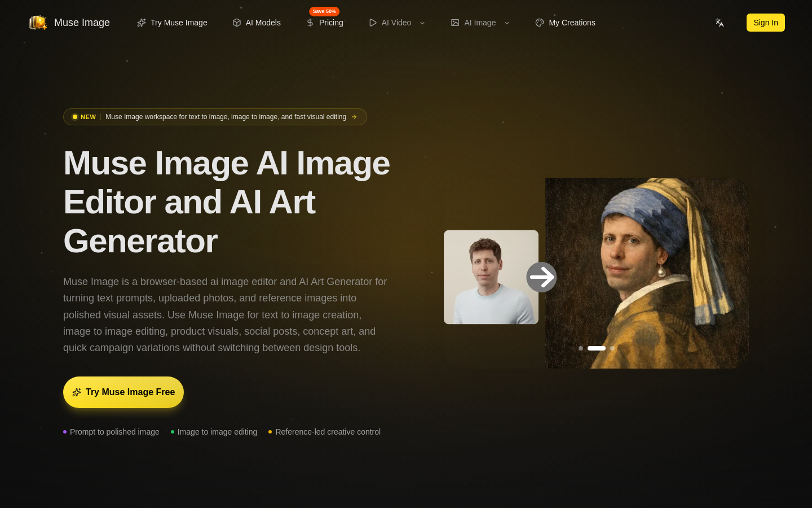Click 'Image to image editing' text
Image resolution: width=812 pixels, height=508 pixels.
(217, 432)
